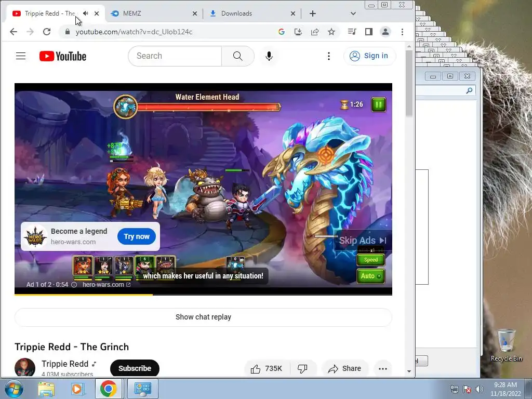The image size is (532, 399).
Task: Open the clock showing 9:28 AM
Action: pyautogui.click(x=506, y=389)
